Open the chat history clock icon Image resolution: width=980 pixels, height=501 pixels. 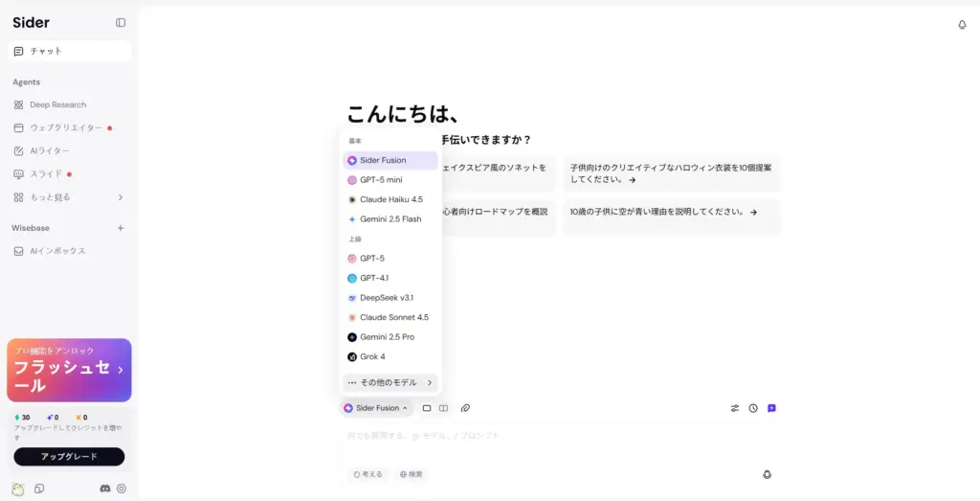[x=753, y=408]
